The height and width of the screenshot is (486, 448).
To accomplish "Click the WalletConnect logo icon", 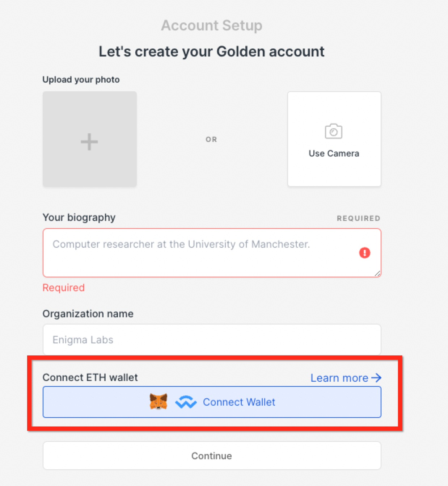I will 186,402.
